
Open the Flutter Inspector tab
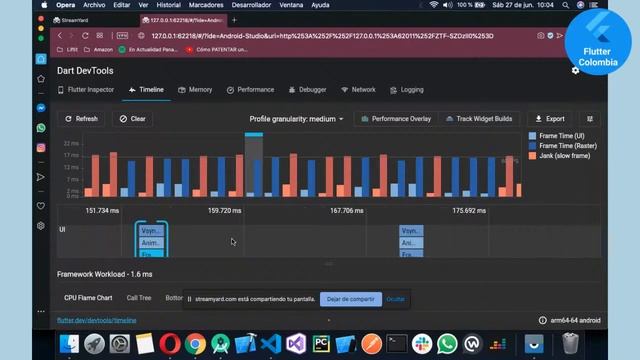coord(86,90)
